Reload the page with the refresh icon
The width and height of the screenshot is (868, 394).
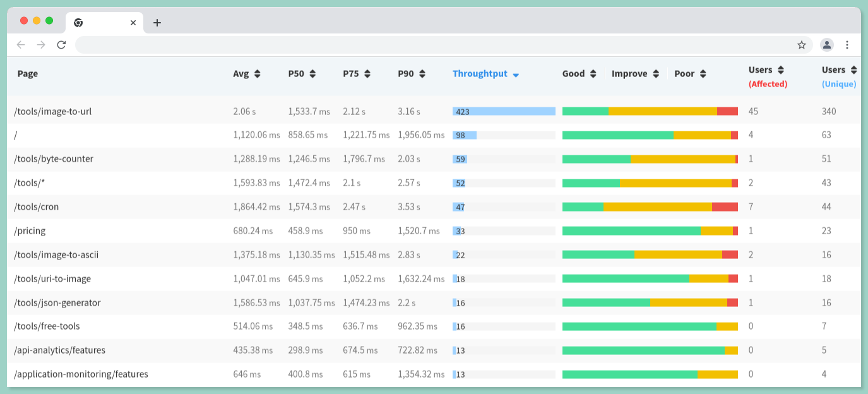point(61,45)
